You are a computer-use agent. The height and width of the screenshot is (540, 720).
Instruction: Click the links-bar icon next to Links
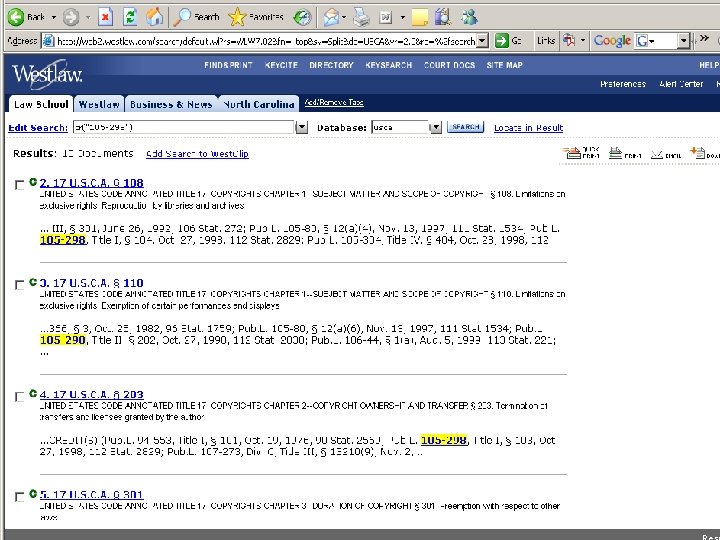coord(569,40)
